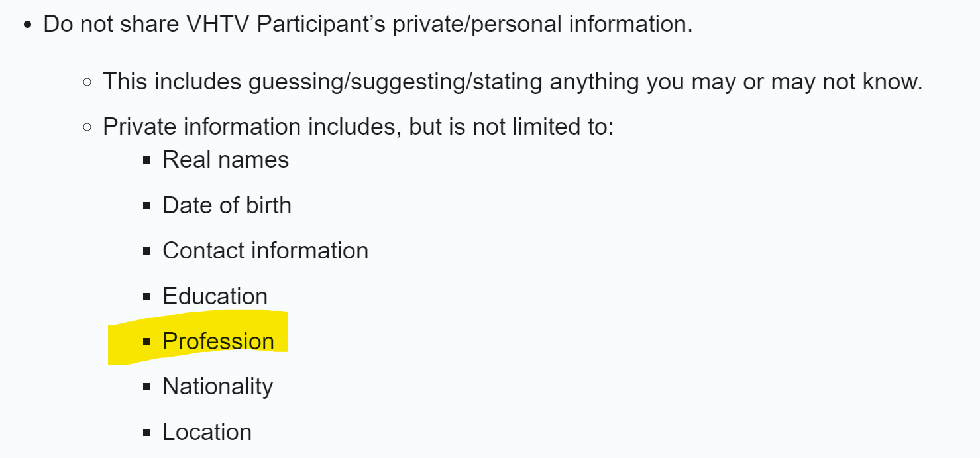Click the square bullet next to 'Profession'
Viewport: 980px width, 458px height.
click(147, 342)
